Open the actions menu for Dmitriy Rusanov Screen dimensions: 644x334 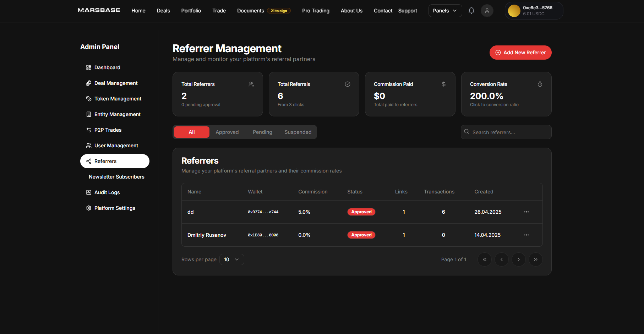tap(526, 235)
